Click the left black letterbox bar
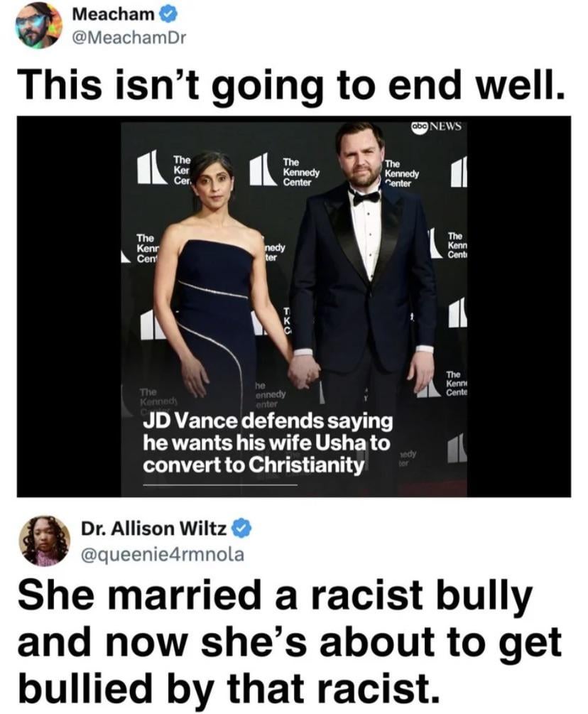The height and width of the screenshot is (714, 588). (x=69, y=306)
